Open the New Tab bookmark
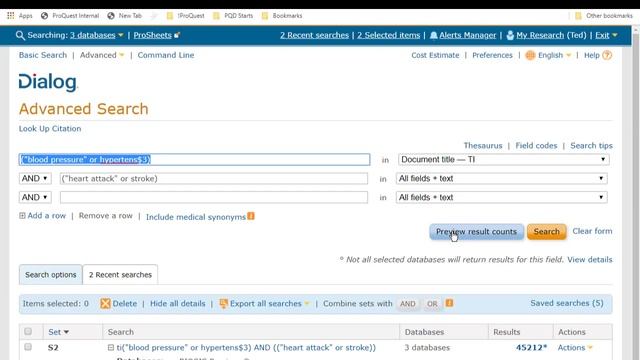This screenshot has height=360, width=640. (124, 16)
